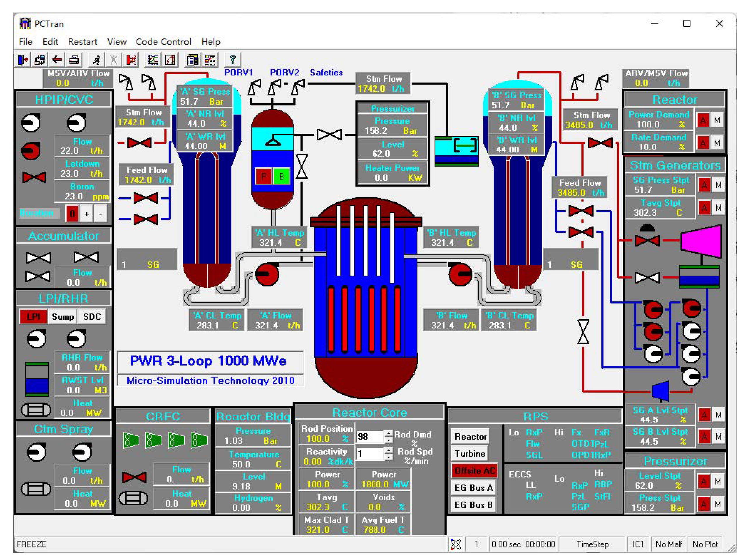Screen dimensions: 749x560
Task: Increase Rod Dmd with up spinner arrow
Action: [x=389, y=433]
